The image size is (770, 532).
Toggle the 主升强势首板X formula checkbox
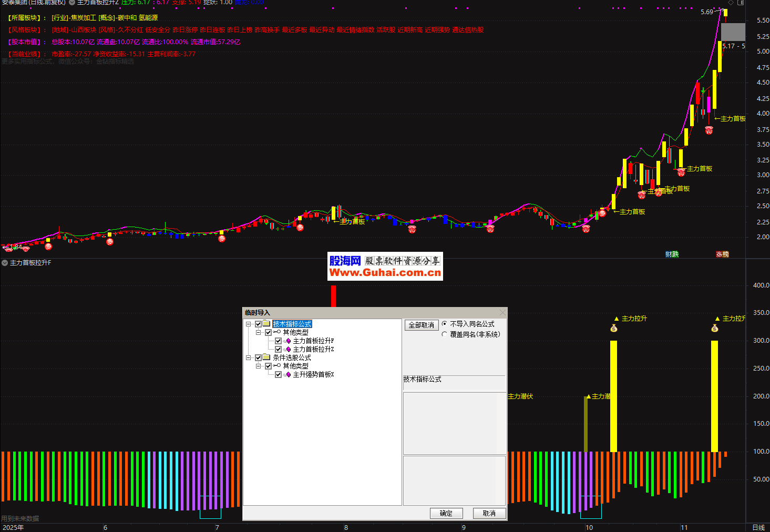coord(278,375)
